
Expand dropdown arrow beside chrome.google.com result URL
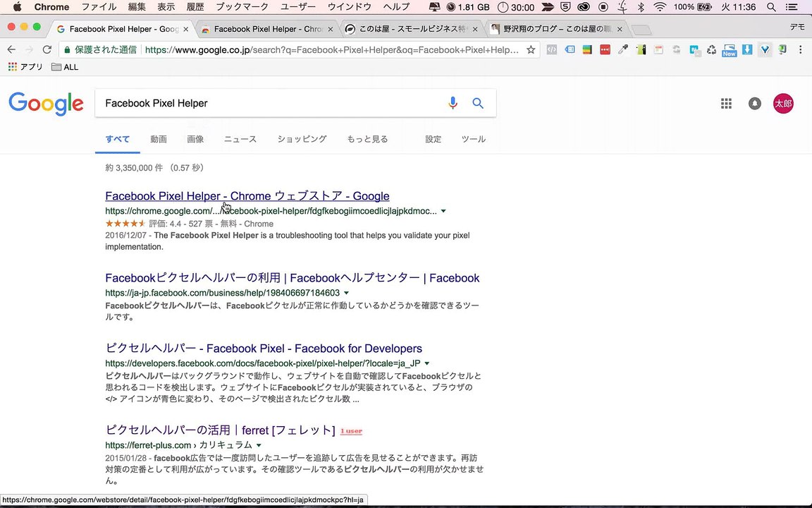[x=443, y=211]
